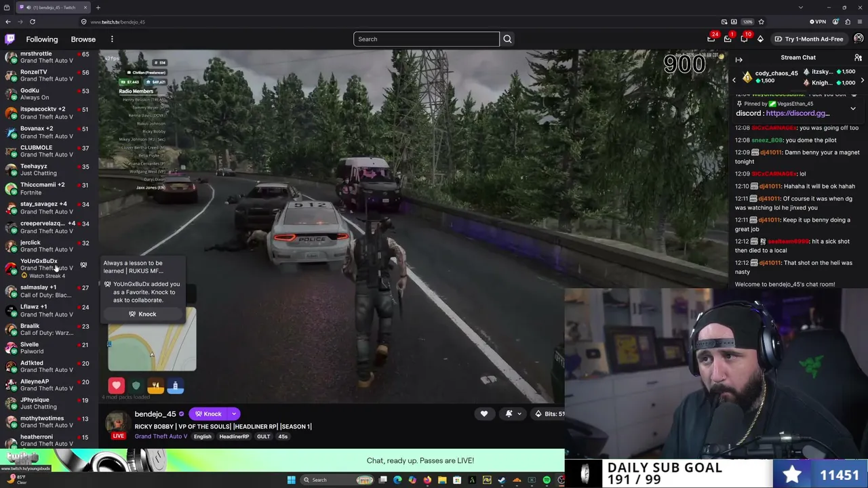Image resolution: width=868 pixels, height=488 pixels.
Task: Open the pinned discord link
Action: (797, 113)
